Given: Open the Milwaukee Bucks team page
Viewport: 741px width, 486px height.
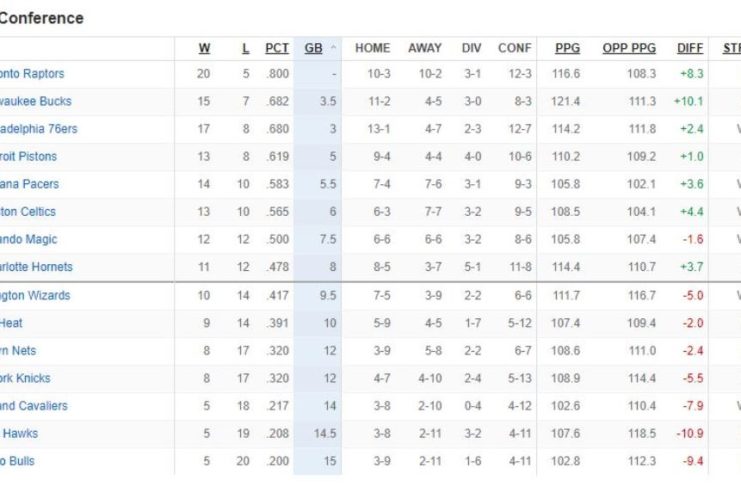Looking at the screenshot, I should pyautogui.click(x=36, y=101).
